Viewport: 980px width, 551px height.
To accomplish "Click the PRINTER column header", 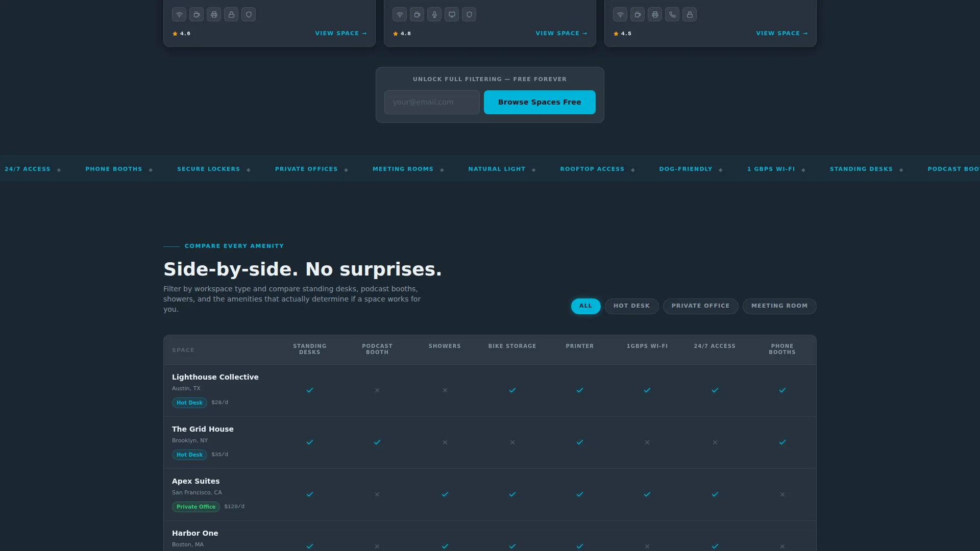I will (x=580, y=346).
